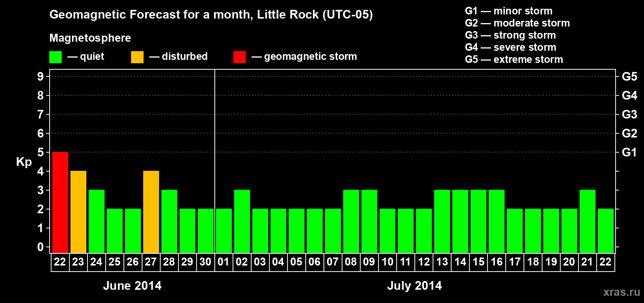
Task: Click the 'G3 — strong storm' legend text
Action: coord(511,35)
